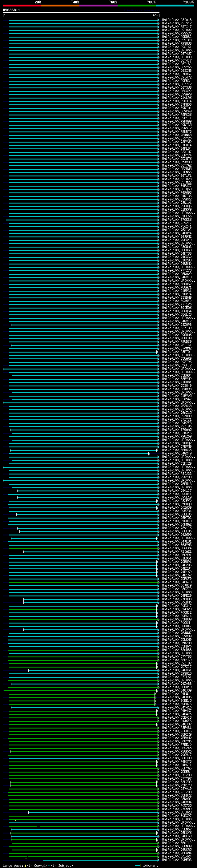Select the UniRef100_A8XFV0 label
The height and width of the screenshot is (868, 197).
click(x=177, y=501)
